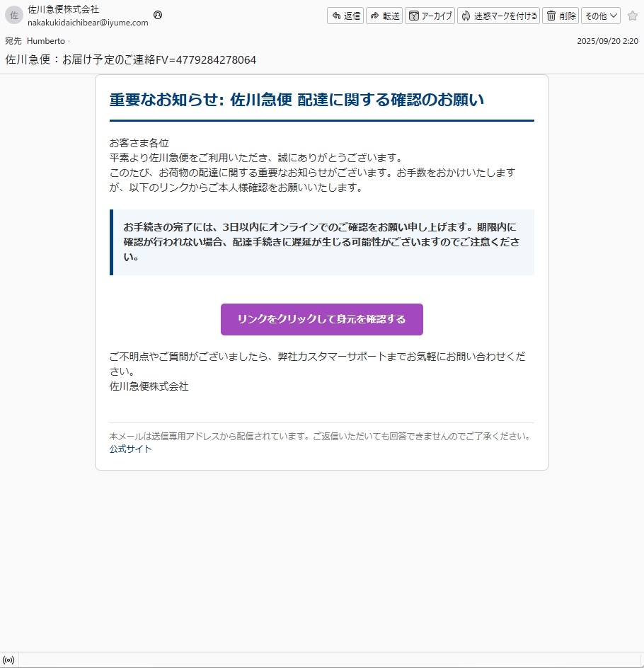The height and width of the screenshot is (668, 644).
Task: Click the purple リンクをクリックして身元を確認する button
Action: click(321, 319)
